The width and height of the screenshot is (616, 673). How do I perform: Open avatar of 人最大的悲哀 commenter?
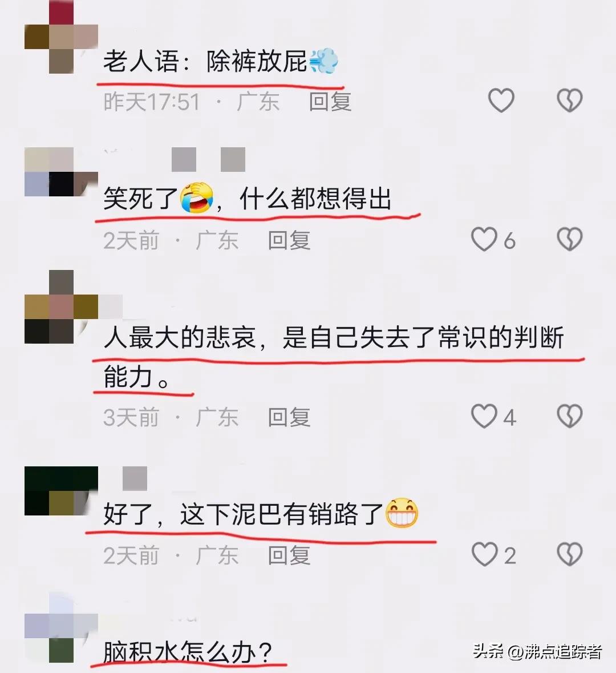tap(61, 307)
